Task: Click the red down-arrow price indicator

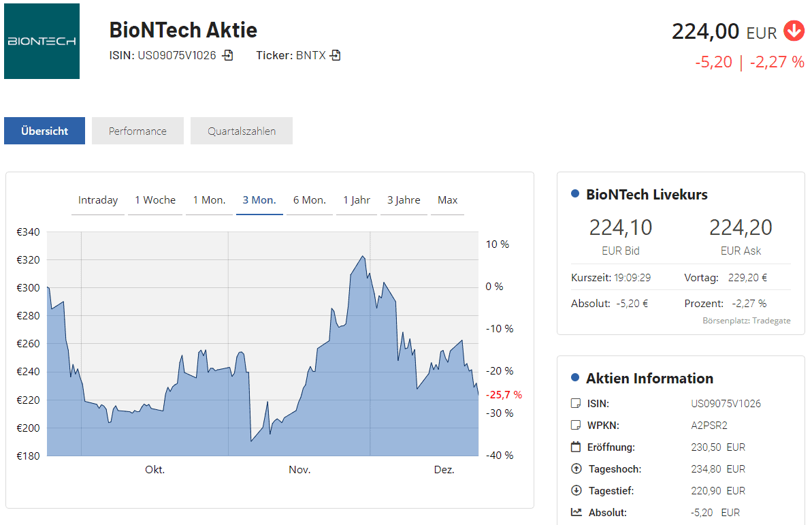Action: point(794,31)
